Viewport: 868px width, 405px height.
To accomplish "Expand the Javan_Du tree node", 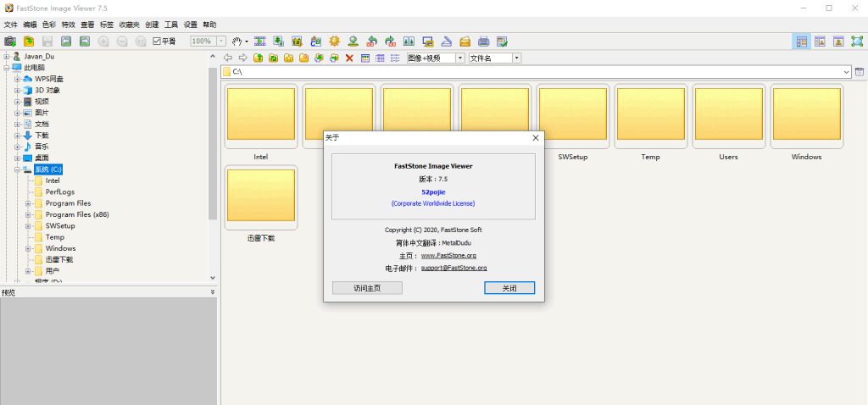I will pyautogui.click(x=7, y=57).
